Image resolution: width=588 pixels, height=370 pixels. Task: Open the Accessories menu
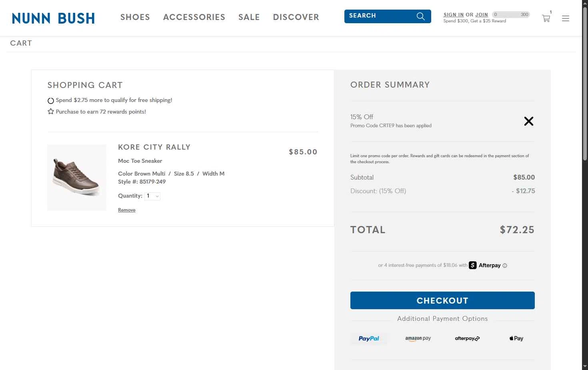tap(194, 17)
